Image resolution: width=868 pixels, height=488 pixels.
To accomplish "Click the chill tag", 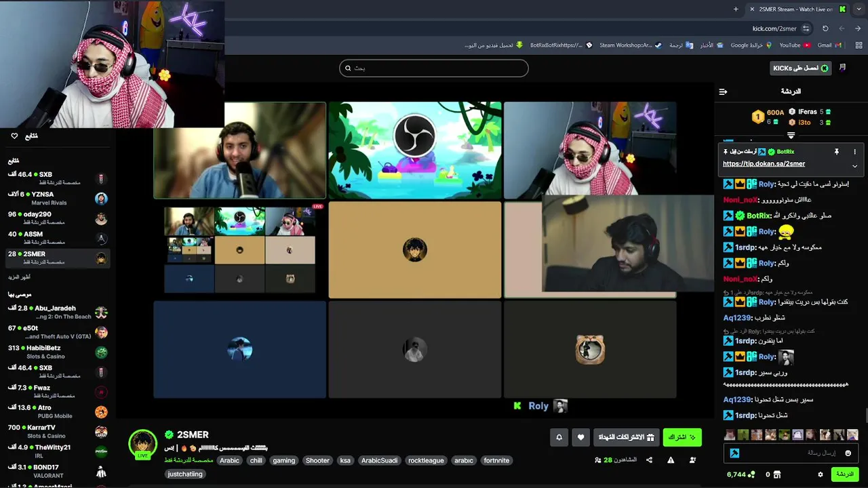I will click(256, 460).
